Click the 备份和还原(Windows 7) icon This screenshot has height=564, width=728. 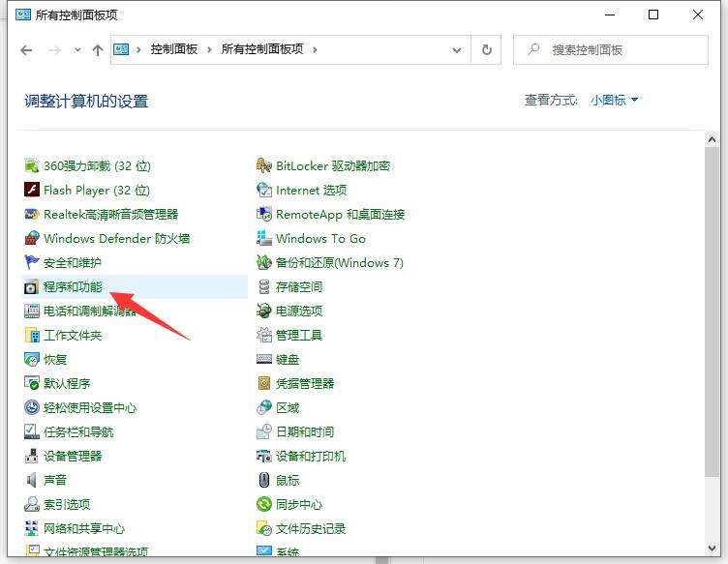click(263, 262)
